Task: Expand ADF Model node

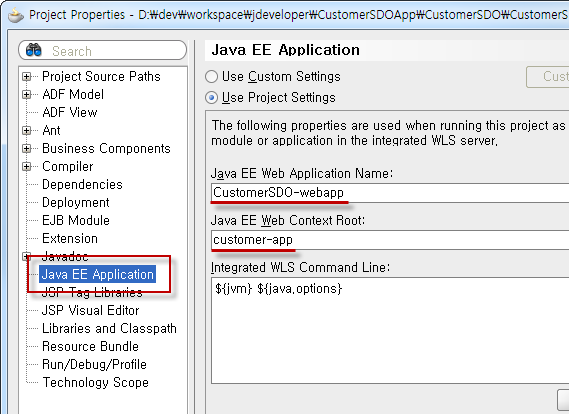Action: (26, 95)
